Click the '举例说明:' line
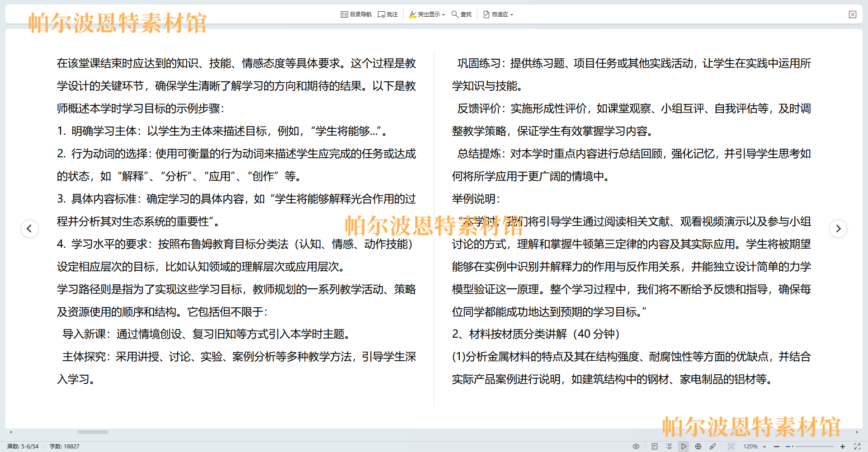This screenshot has height=452, width=868. (476, 199)
